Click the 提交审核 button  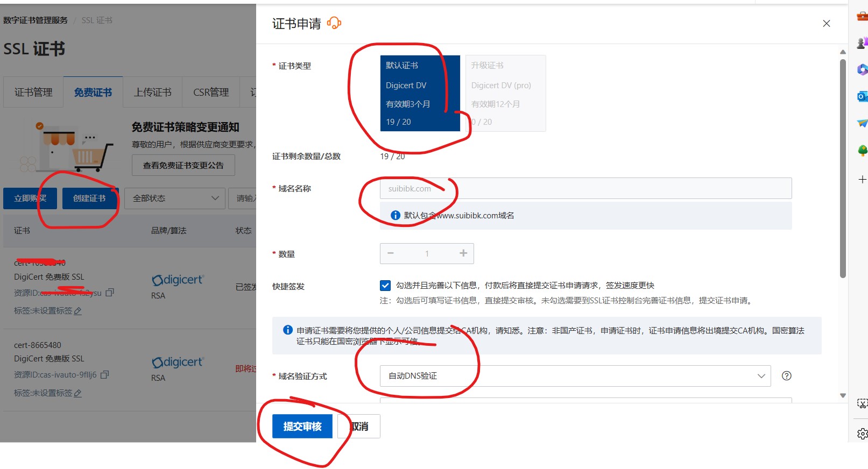(x=302, y=427)
